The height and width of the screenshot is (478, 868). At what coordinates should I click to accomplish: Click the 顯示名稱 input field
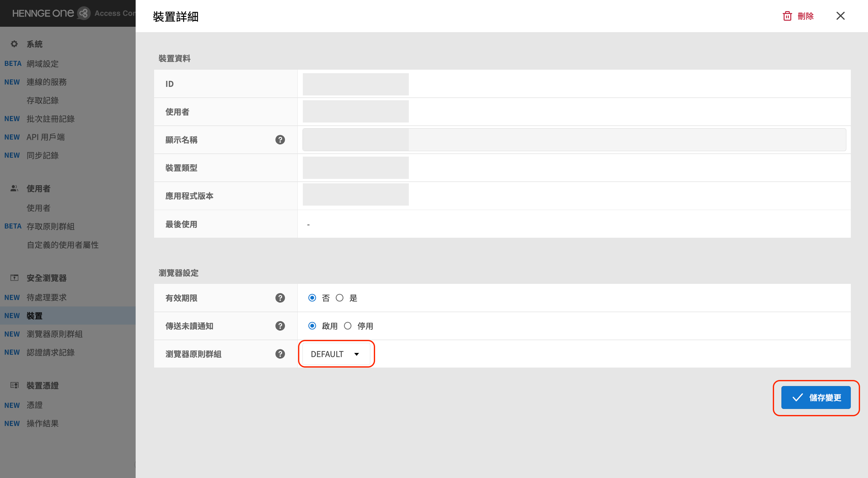pyautogui.click(x=574, y=140)
